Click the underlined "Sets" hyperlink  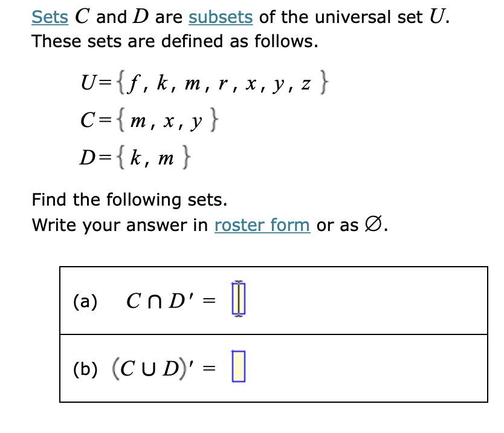(50, 16)
